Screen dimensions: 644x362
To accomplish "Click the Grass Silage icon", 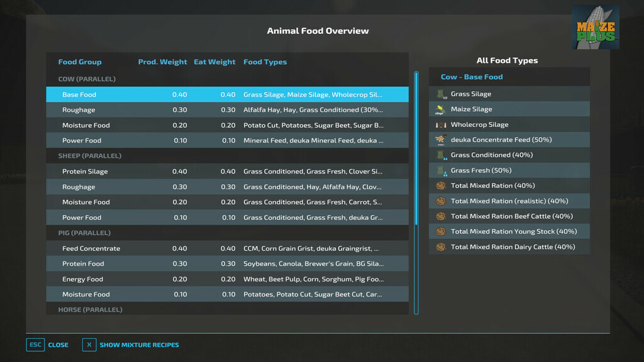I will tap(439, 94).
